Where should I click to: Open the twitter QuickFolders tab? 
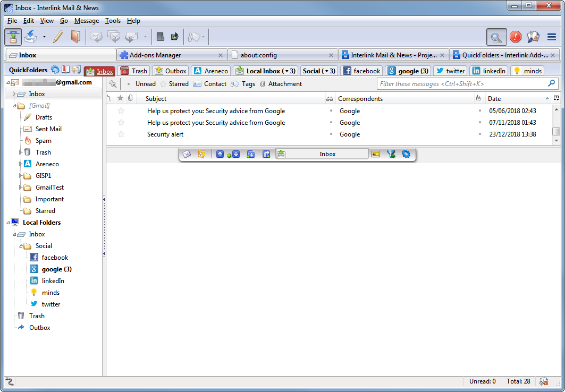tap(450, 71)
